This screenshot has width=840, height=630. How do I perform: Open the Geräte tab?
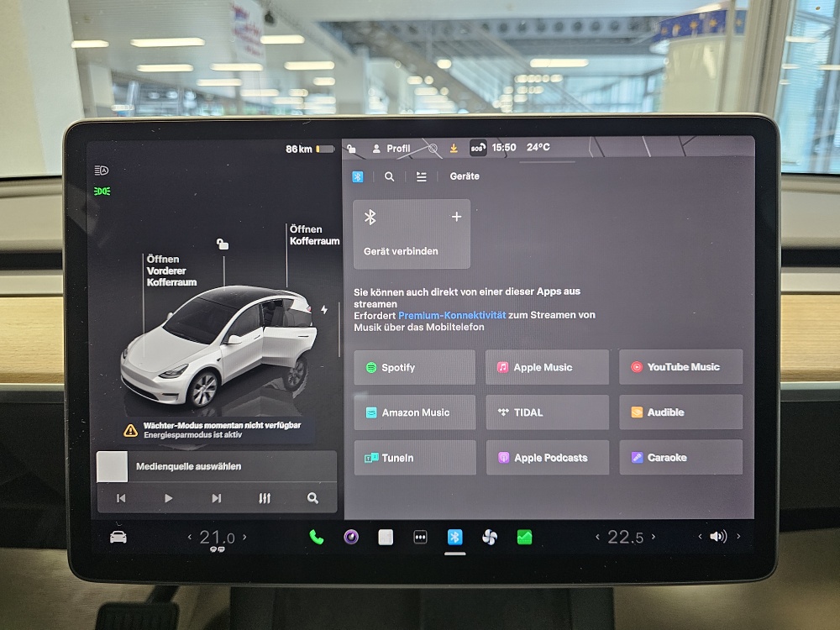[x=465, y=176]
